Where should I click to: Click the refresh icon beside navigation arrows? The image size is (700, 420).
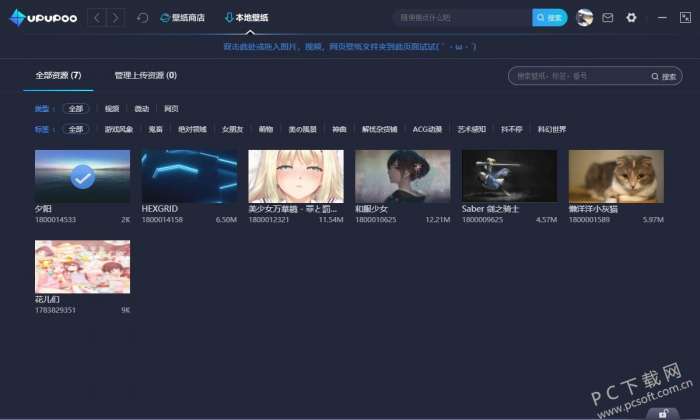[x=142, y=18]
